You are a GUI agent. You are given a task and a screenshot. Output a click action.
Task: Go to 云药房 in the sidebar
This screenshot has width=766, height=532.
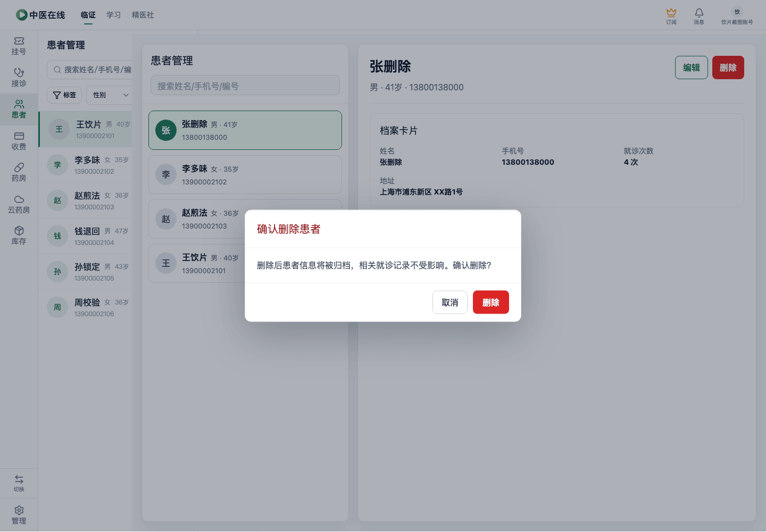tap(19, 205)
